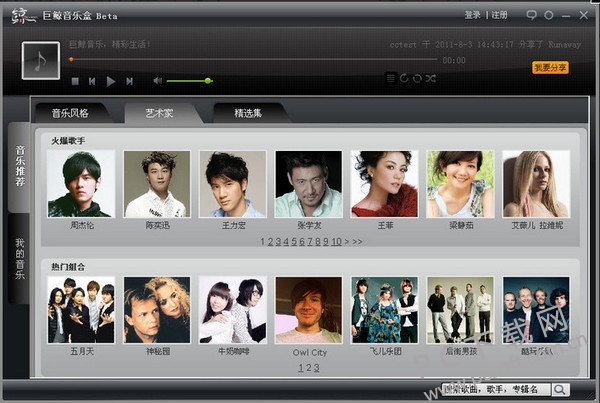600x403 pixels.
Task: Open artist 周杰伦 photo
Action: 81,184
